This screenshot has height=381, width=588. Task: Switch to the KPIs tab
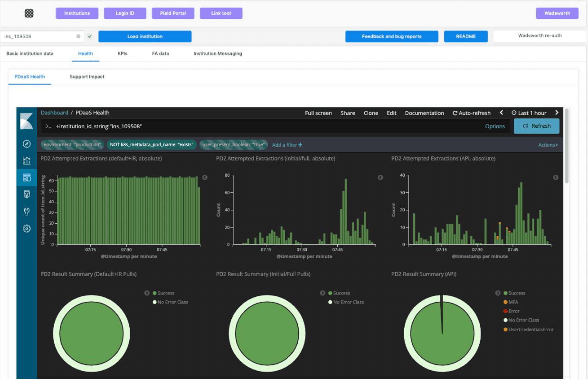123,54
